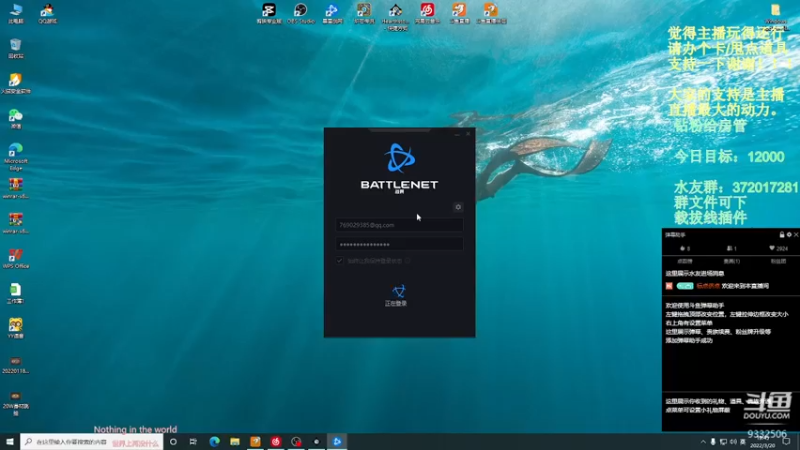
Task: Switch to OBS Studio on taskbar
Action: coord(296,442)
